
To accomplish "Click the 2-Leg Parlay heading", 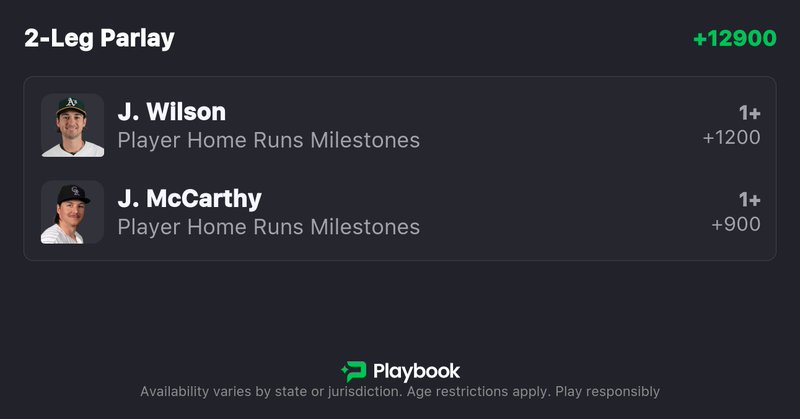I will click(99, 38).
